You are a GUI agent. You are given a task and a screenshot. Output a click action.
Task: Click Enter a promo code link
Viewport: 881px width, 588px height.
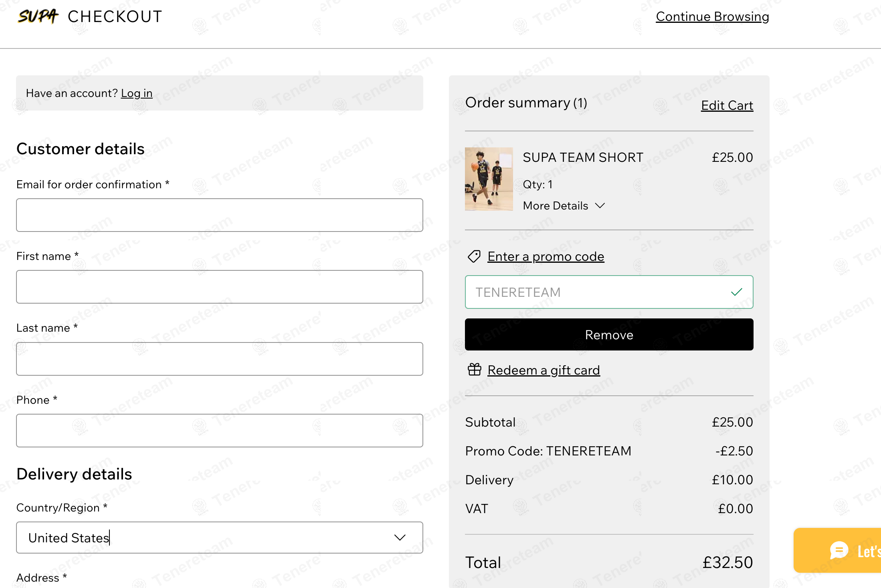(x=546, y=256)
